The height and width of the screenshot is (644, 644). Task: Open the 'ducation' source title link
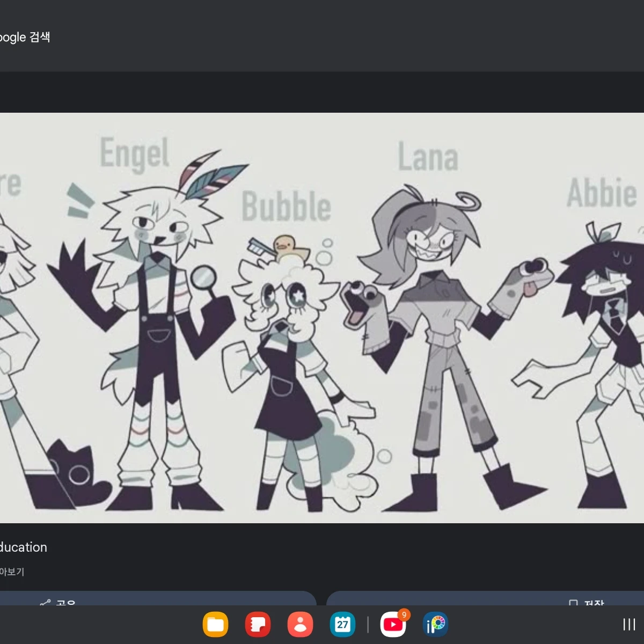coord(23,547)
